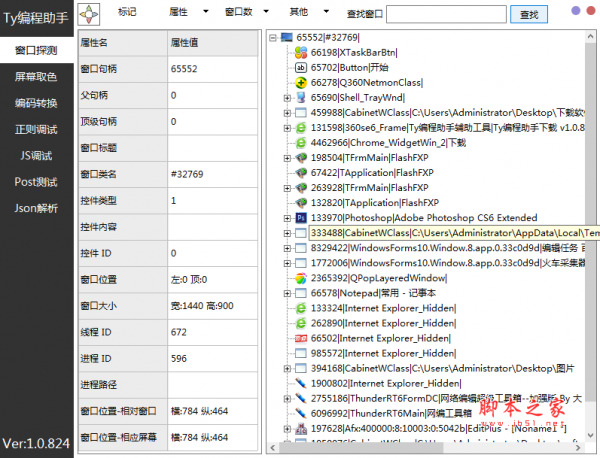Click the ThunderRT6FormDC pen icon

point(301,399)
